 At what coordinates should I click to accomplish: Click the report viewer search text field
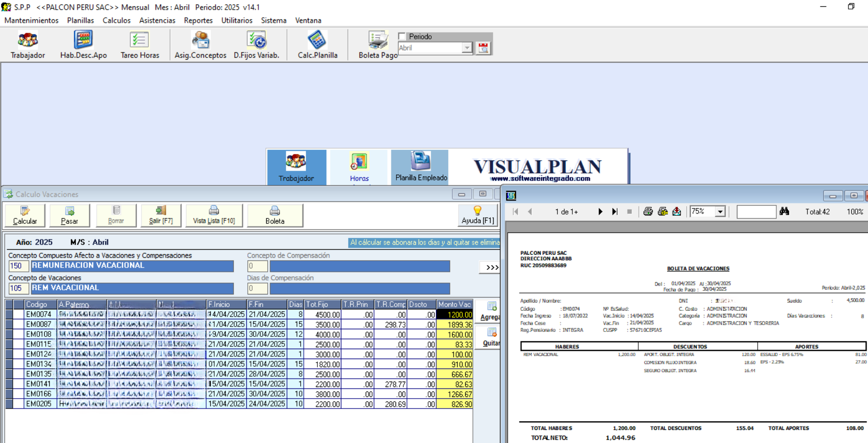point(756,211)
